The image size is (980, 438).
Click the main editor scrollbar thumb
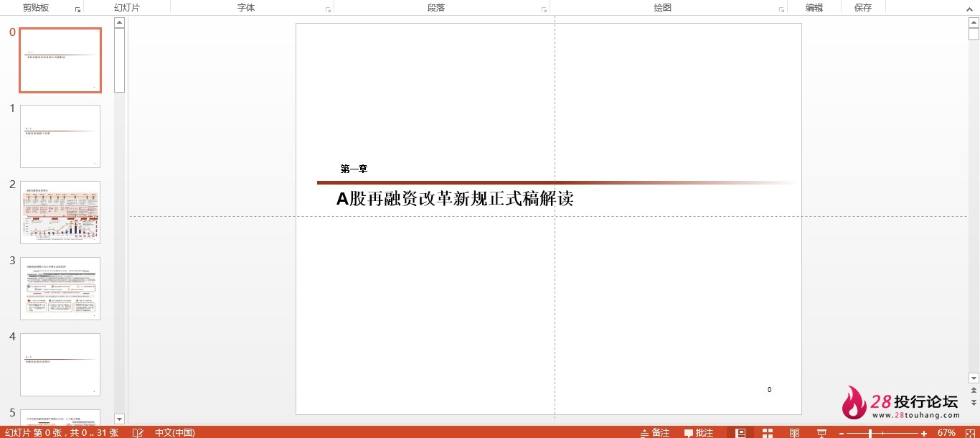pos(974,33)
